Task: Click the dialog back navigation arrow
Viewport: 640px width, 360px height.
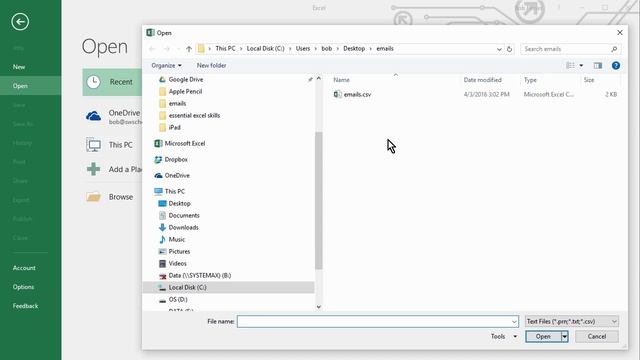Action: point(152,49)
